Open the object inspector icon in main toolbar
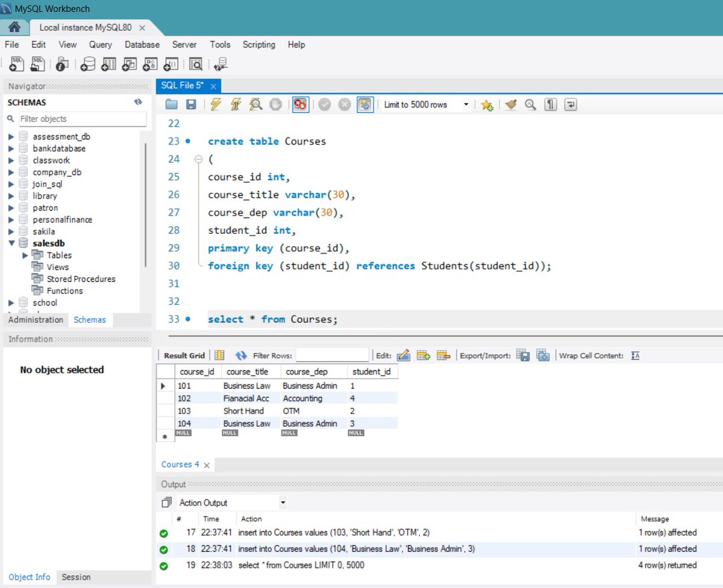This screenshot has width=723, height=588. click(x=62, y=64)
